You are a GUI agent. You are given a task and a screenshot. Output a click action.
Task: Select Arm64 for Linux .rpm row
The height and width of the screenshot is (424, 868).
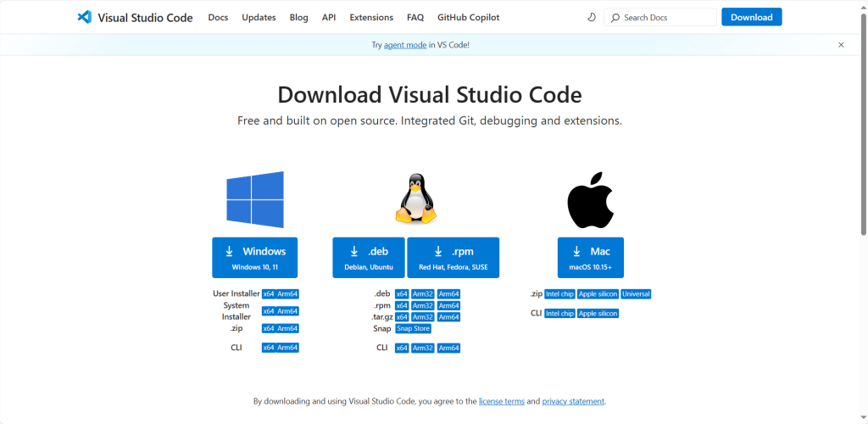(x=449, y=305)
